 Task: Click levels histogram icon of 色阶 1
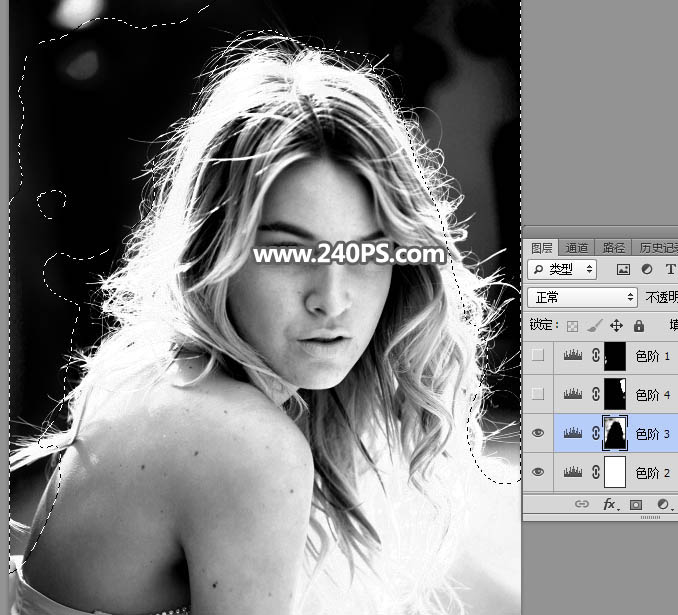click(573, 356)
